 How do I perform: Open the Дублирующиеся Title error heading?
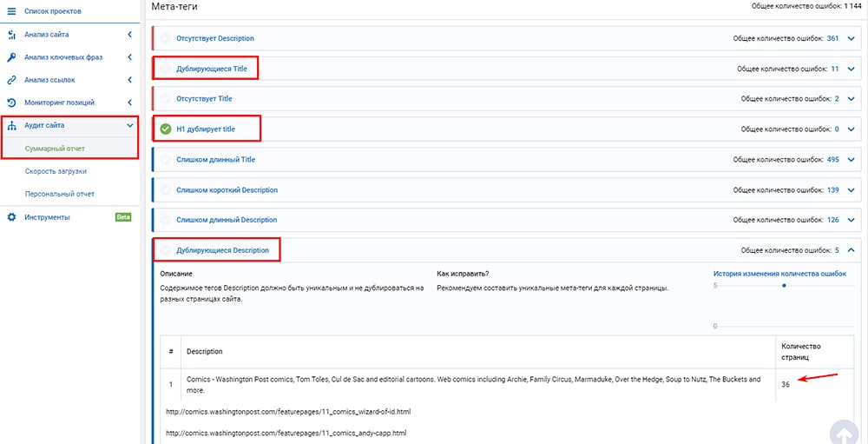tap(212, 69)
